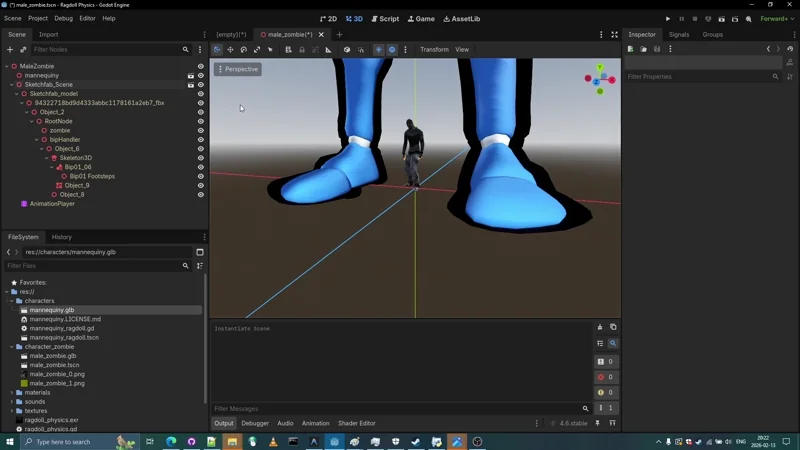
Task: Select the Rotate mode tool
Action: tap(243, 49)
